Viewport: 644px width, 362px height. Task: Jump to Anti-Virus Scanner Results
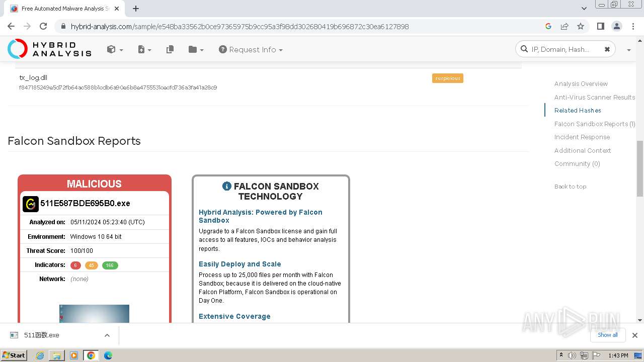pos(594,97)
